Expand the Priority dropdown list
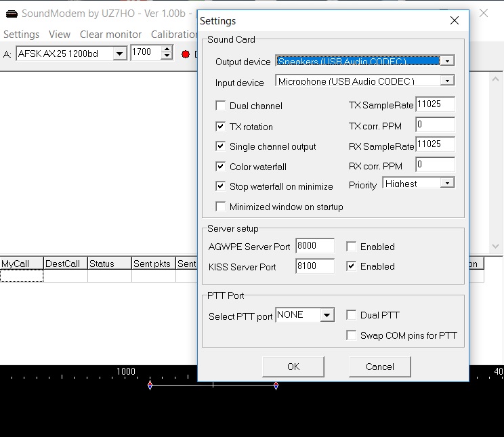 click(x=446, y=184)
